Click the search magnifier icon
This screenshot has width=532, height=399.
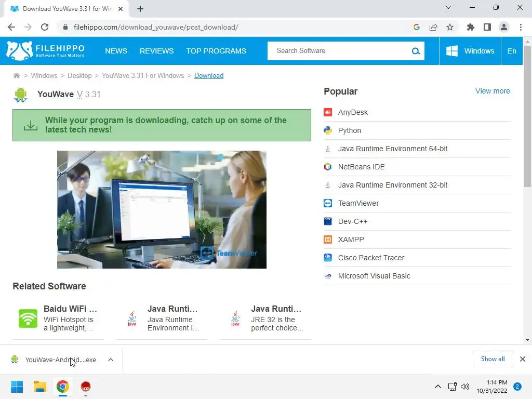416,51
